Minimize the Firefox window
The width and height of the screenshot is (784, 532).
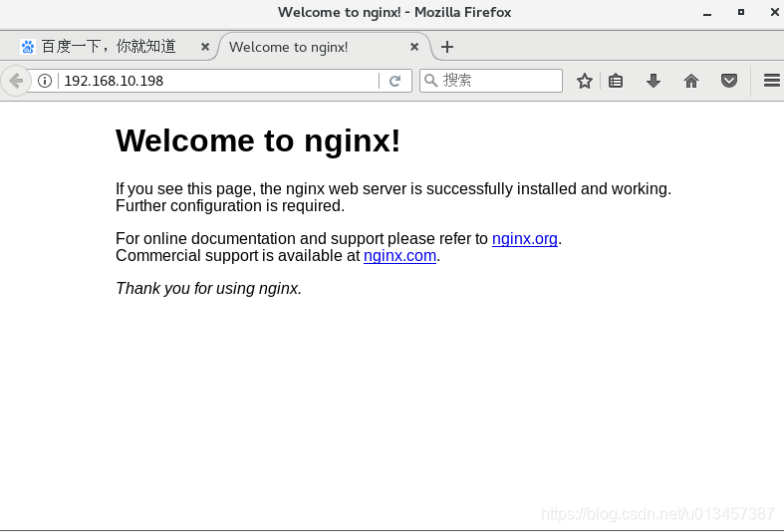707,13
